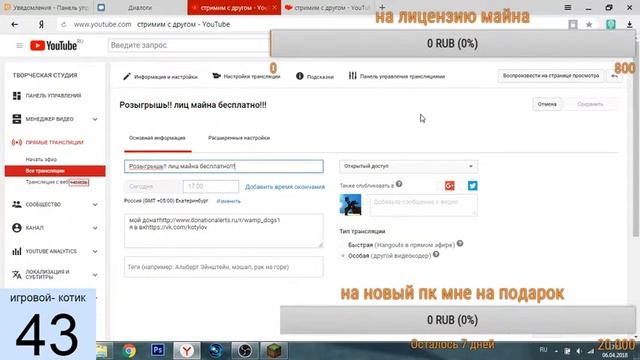Open the Канал account icon
The height and width of the screenshot is (360, 640).
[x=17, y=227]
